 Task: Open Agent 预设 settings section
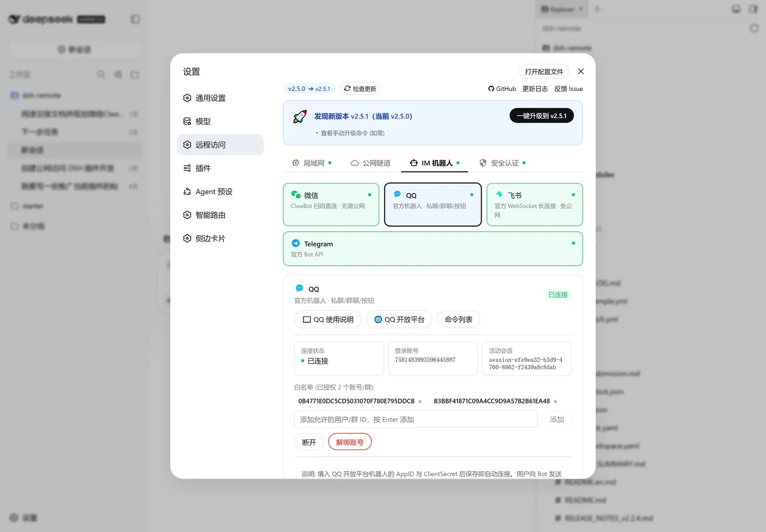click(x=220, y=192)
